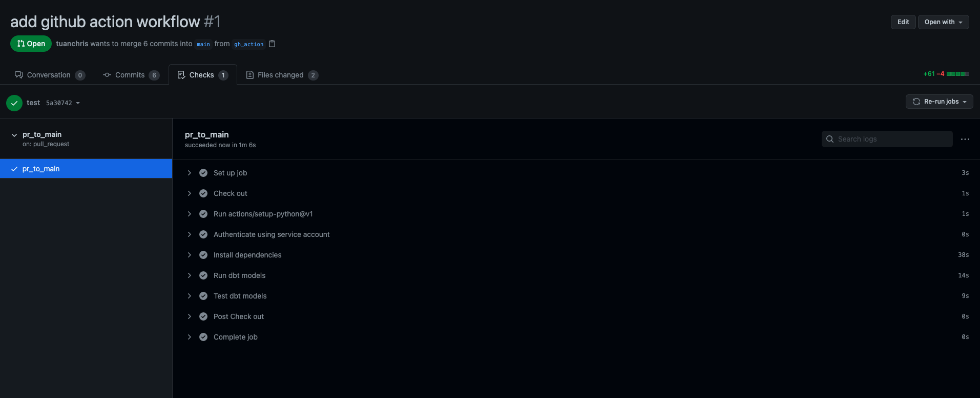This screenshot has width=980, height=398.
Task: Expand the Run actions/setup-python@v1 step
Action: click(190, 214)
